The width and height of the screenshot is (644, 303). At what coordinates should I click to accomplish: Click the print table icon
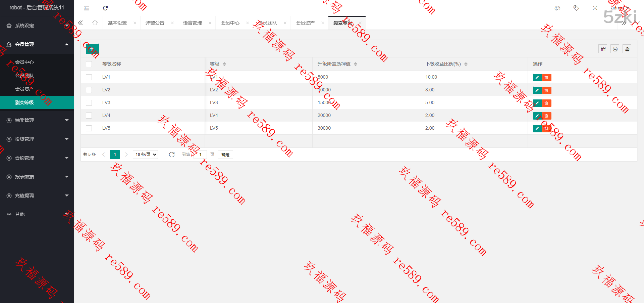(x=615, y=49)
